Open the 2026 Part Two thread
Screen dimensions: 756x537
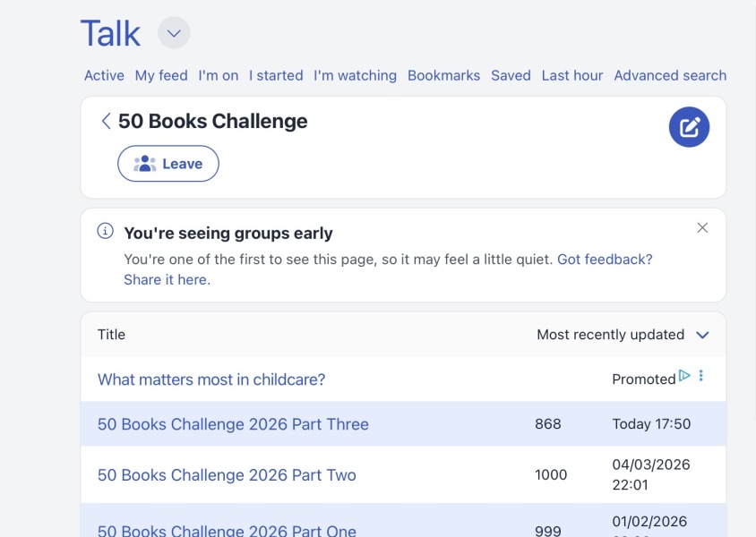[228, 475]
